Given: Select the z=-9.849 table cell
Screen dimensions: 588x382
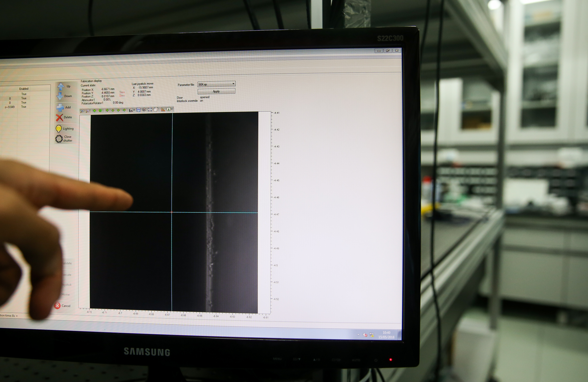Looking at the screenshot, I should tap(10, 107).
